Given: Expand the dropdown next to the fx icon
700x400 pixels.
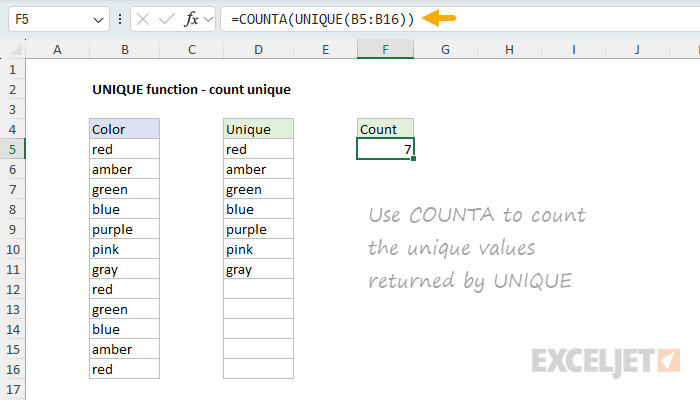Looking at the screenshot, I should coord(208,20).
